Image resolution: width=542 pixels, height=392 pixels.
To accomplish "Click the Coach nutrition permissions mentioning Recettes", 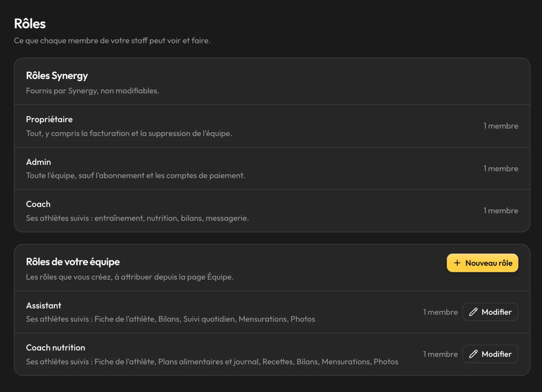I will [212, 362].
